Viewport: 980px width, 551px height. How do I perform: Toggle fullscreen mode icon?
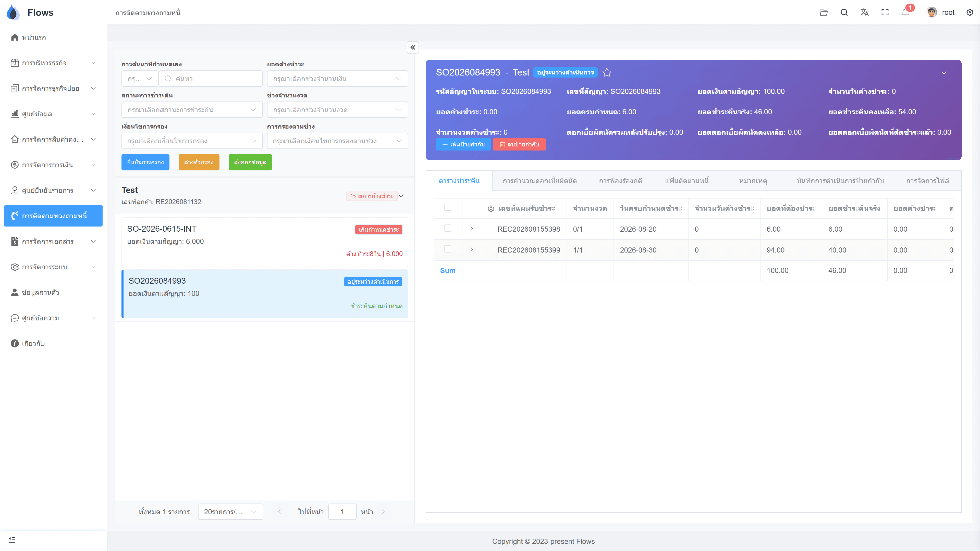885,12
